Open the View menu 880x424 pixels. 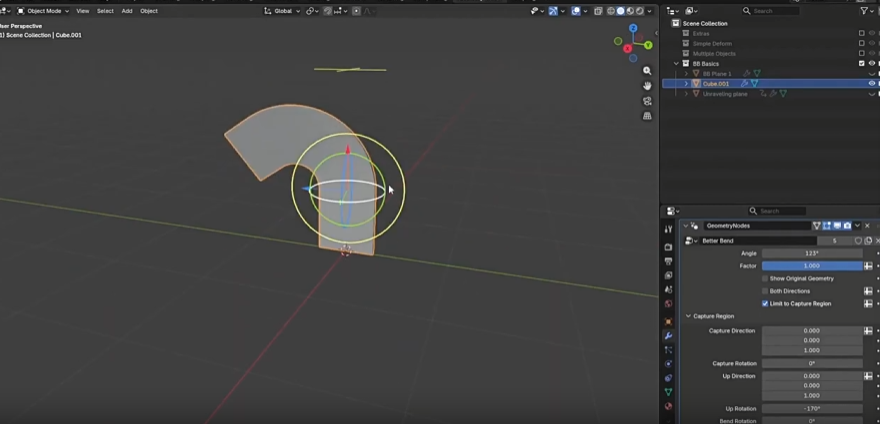[x=82, y=11]
